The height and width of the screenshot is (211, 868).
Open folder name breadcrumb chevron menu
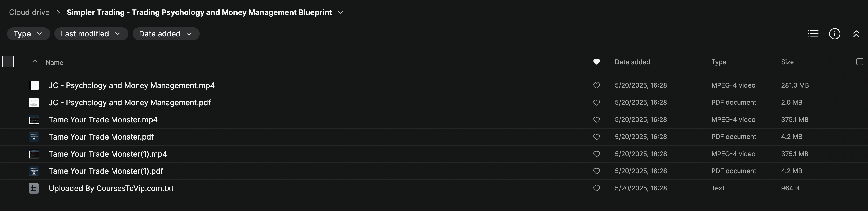tap(341, 13)
